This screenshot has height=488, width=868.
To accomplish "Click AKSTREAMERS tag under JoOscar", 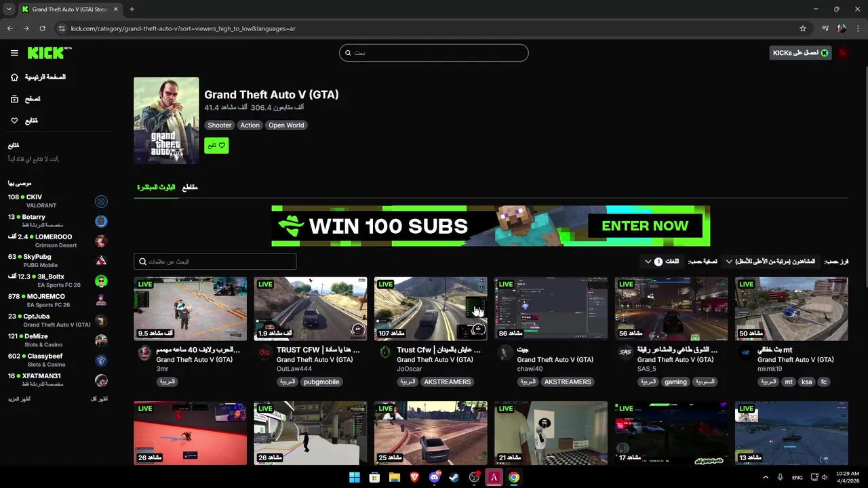I will point(448,382).
